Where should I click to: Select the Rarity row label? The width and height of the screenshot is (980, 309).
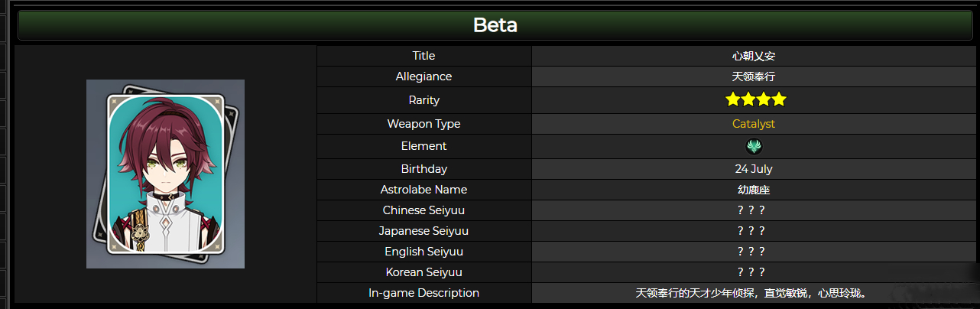423,100
